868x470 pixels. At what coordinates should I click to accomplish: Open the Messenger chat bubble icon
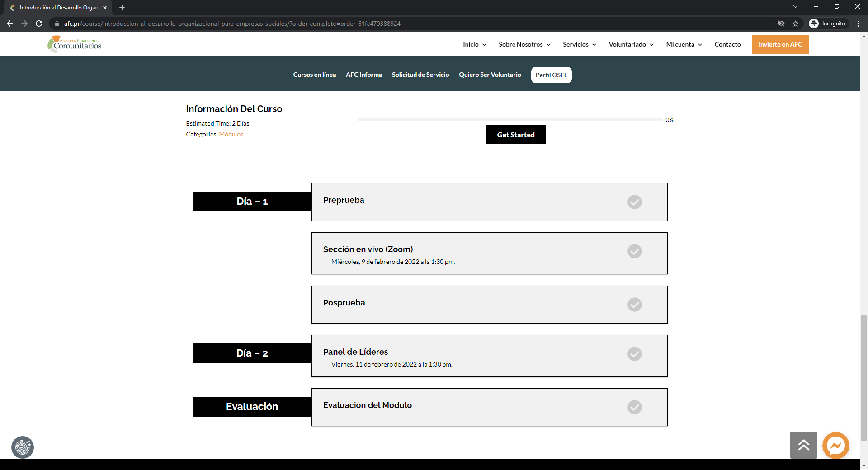coord(835,446)
